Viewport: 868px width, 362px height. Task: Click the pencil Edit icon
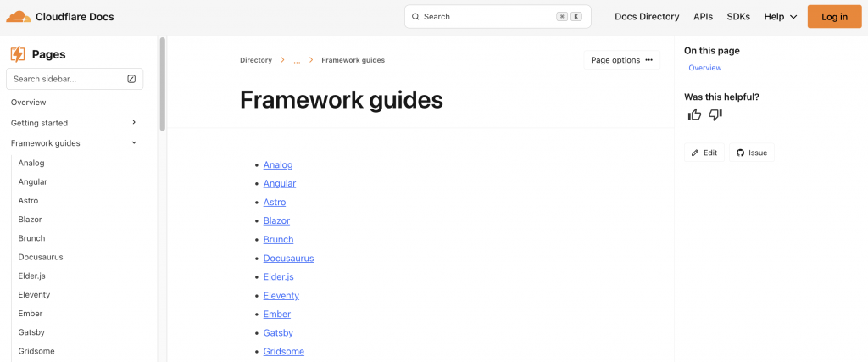coord(695,153)
